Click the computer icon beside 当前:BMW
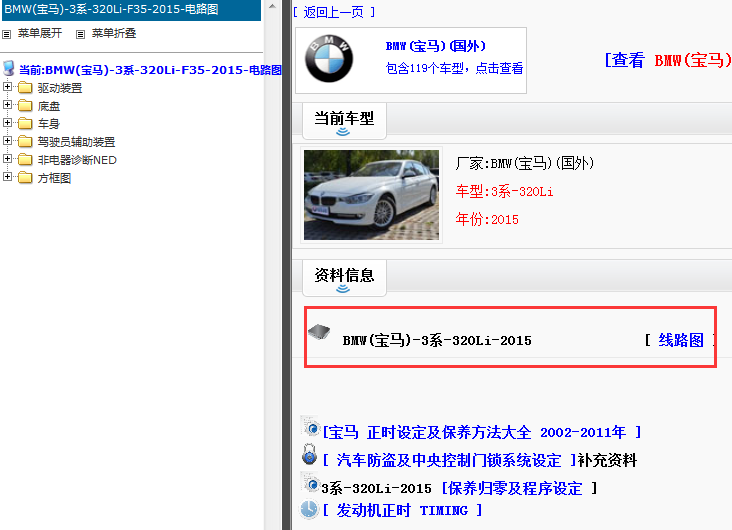This screenshot has width=732, height=530. coord(8,68)
